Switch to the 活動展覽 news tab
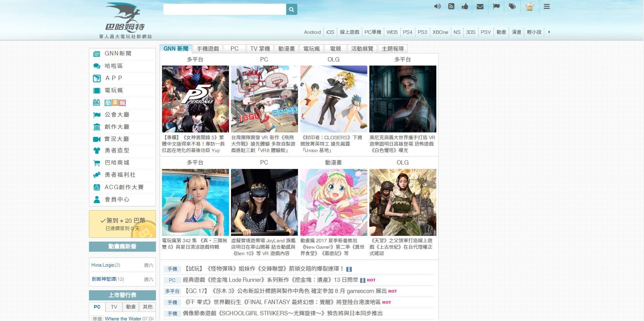This screenshot has height=321, width=644. (x=362, y=49)
